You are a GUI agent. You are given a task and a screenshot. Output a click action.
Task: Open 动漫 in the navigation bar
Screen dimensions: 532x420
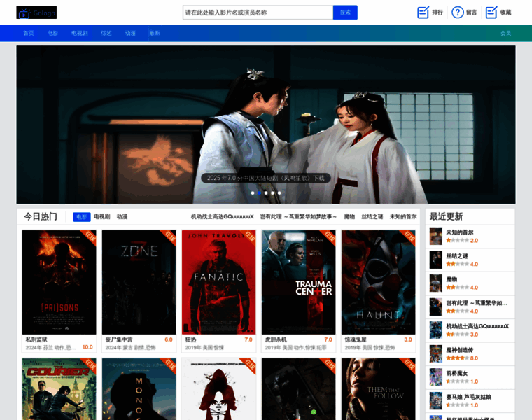(x=130, y=33)
